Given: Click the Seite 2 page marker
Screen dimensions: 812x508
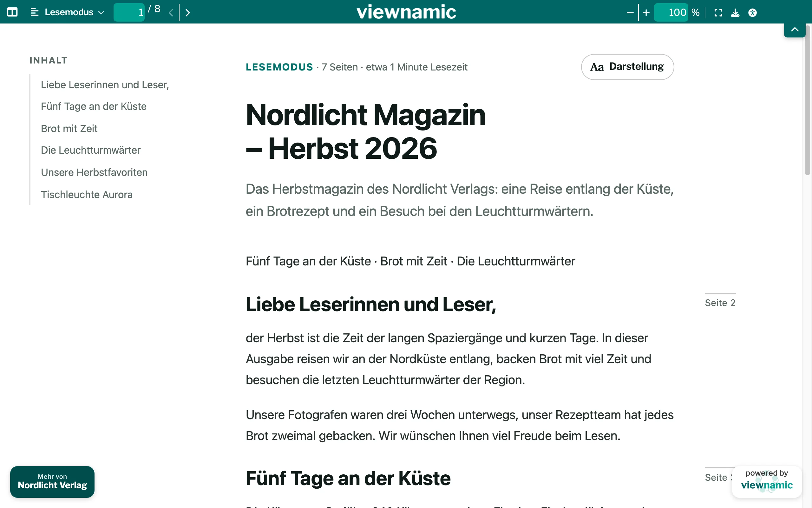Looking at the screenshot, I should (x=720, y=303).
